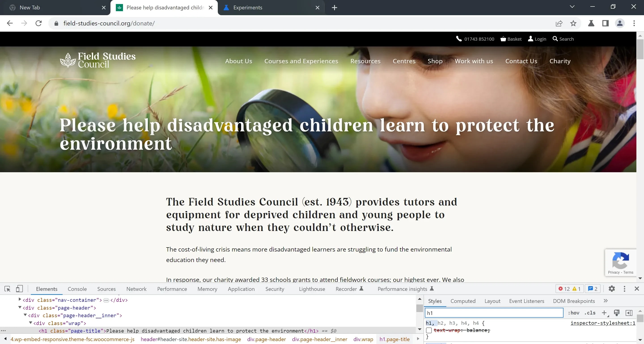Open Courses and Experiences nav link

301,61
